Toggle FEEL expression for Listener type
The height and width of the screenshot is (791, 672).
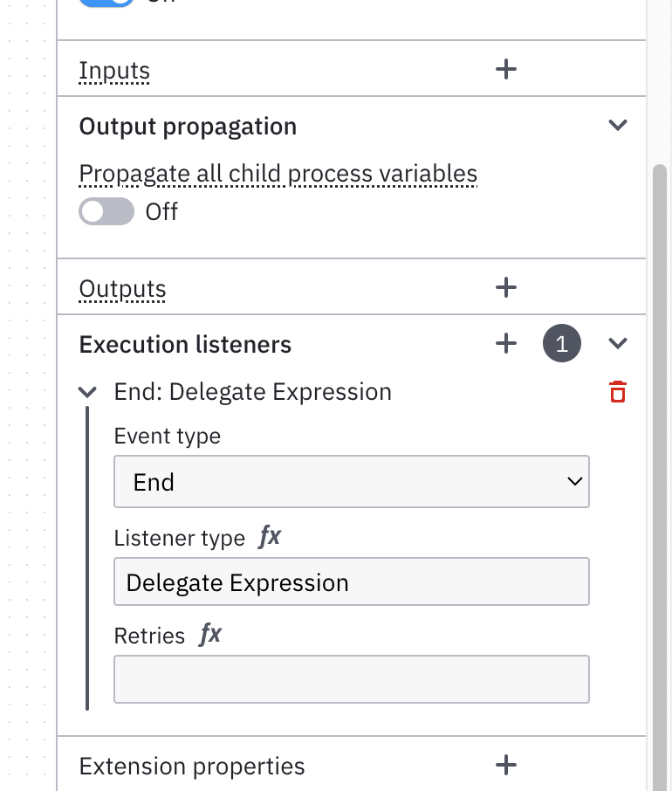270,536
